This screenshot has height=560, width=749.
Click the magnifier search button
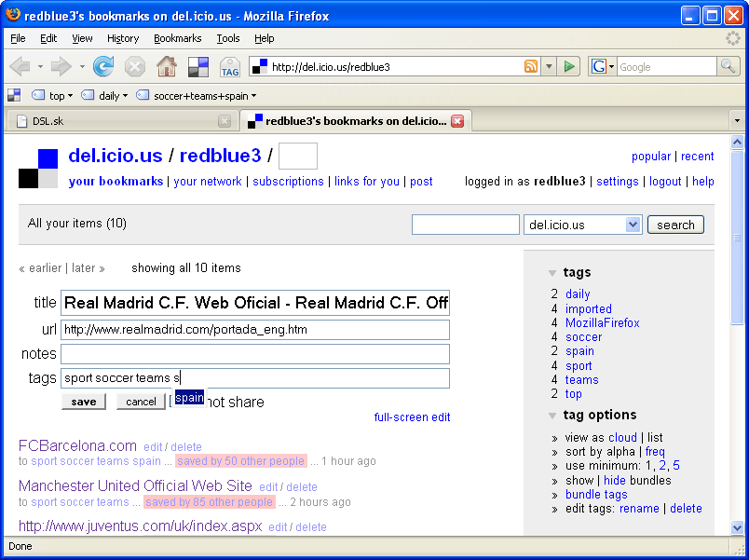[728, 66]
